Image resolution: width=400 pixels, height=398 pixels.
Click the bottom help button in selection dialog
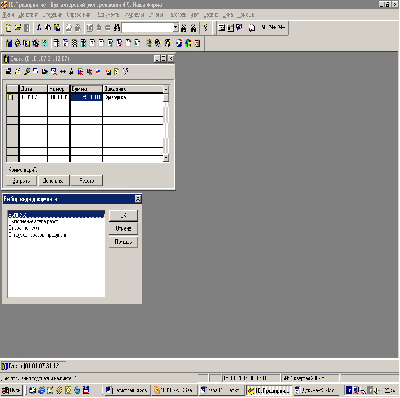(x=123, y=242)
